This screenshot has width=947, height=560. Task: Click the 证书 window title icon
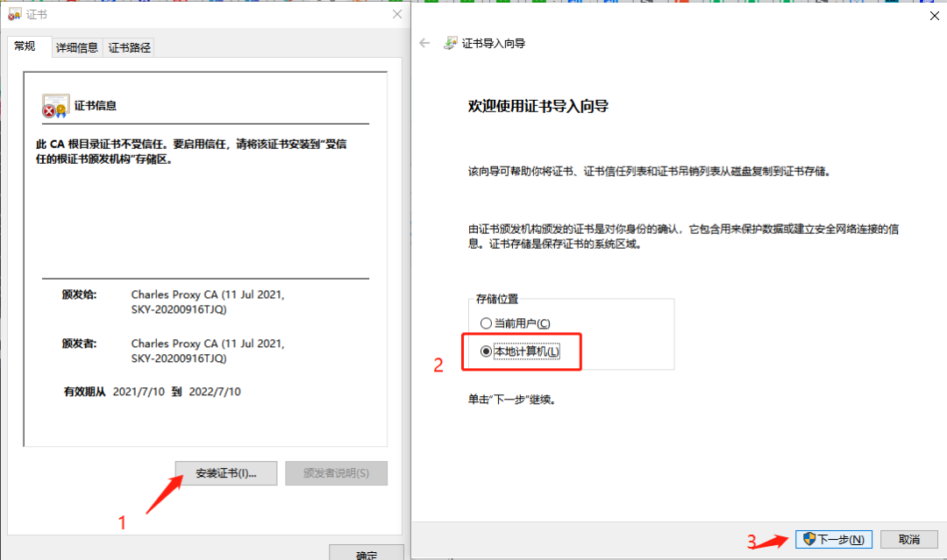[15, 15]
